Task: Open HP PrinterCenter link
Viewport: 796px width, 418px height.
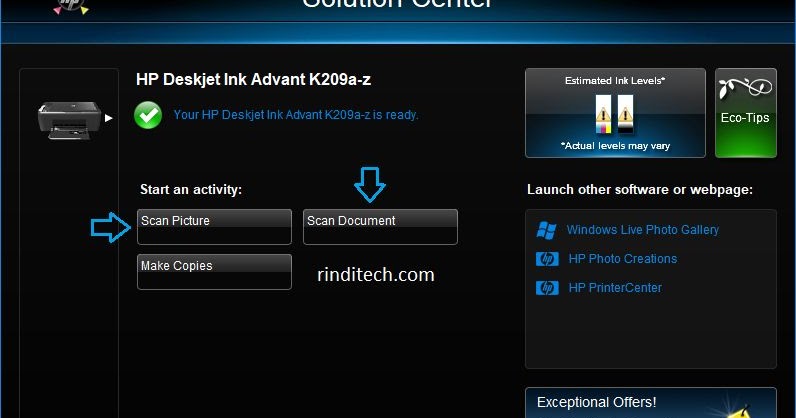Action: tap(615, 287)
